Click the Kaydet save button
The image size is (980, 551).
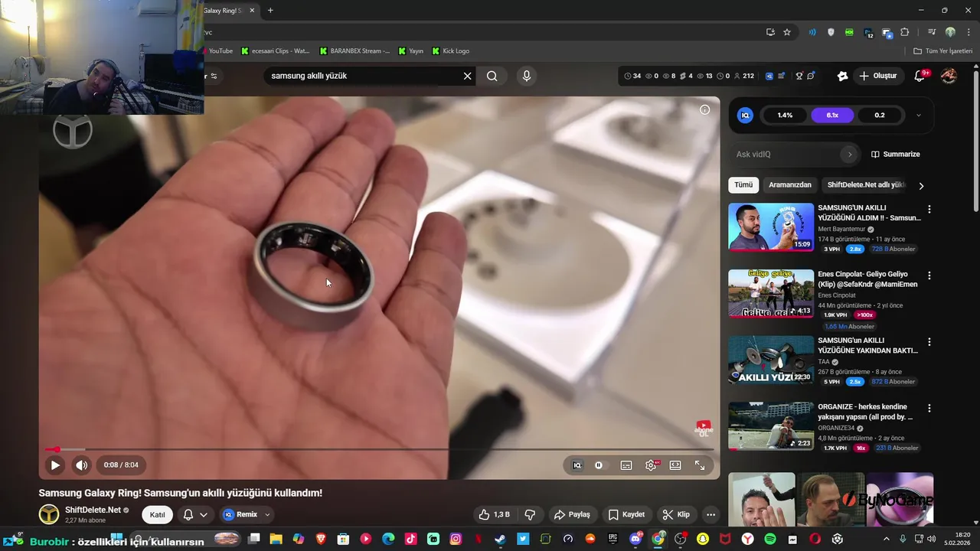click(626, 514)
